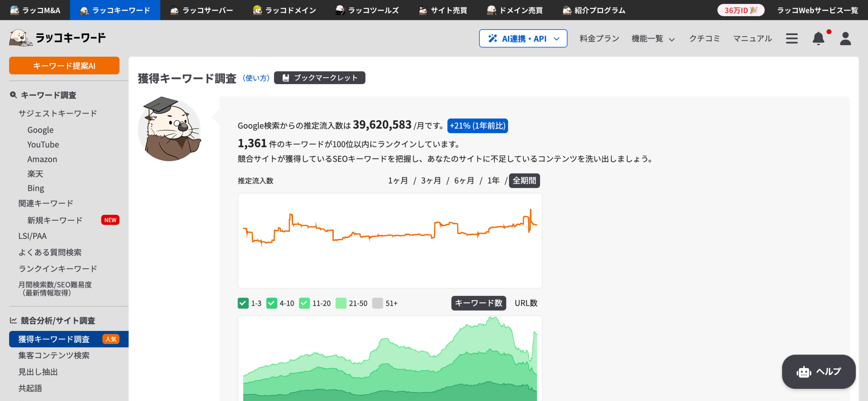Click the ラッコドメイン otter icon
Image resolution: width=868 pixels, height=401 pixels.
pos(257,10)
